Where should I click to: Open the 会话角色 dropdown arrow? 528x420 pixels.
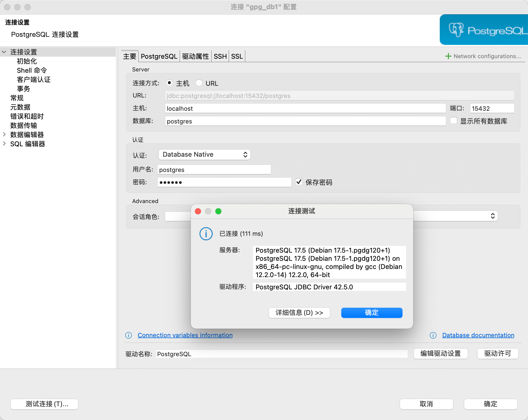493,216
